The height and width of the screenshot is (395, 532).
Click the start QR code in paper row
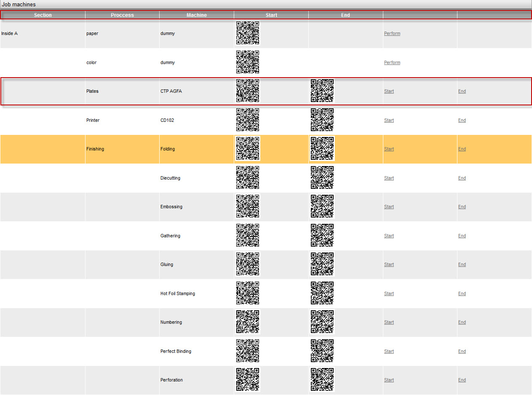[248, 33]
